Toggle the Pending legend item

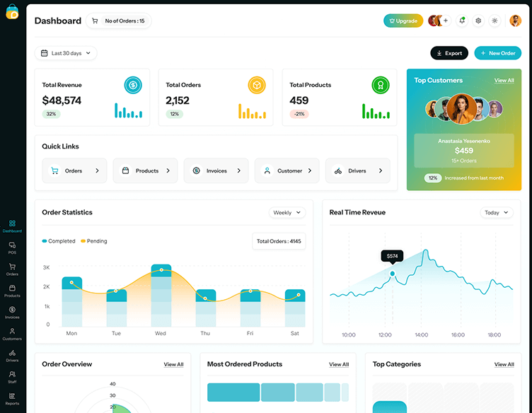coord(93,241)
